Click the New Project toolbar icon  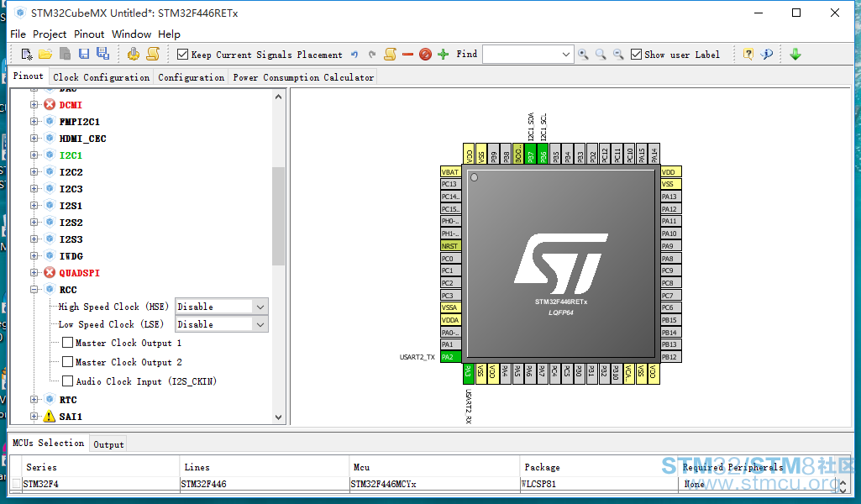point(26,54)
